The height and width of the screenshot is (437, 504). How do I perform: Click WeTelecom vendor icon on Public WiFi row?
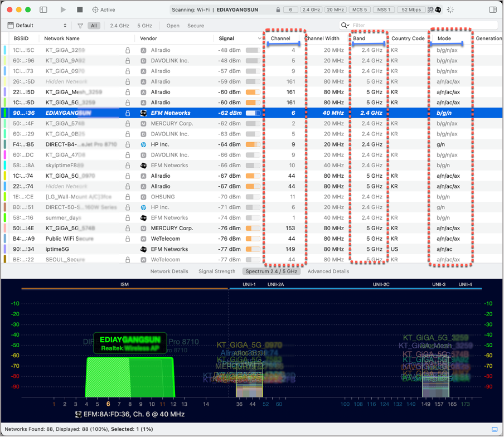pos(144,239)
